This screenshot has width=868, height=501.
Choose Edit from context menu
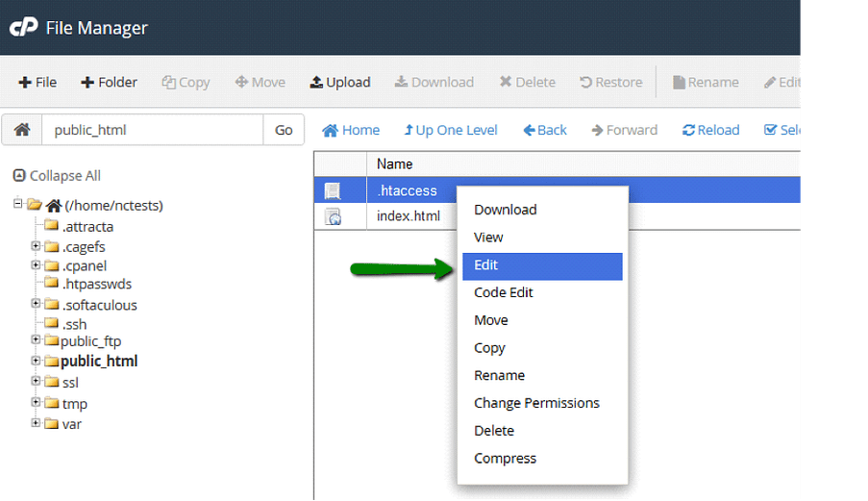click(x=486, y=265)
